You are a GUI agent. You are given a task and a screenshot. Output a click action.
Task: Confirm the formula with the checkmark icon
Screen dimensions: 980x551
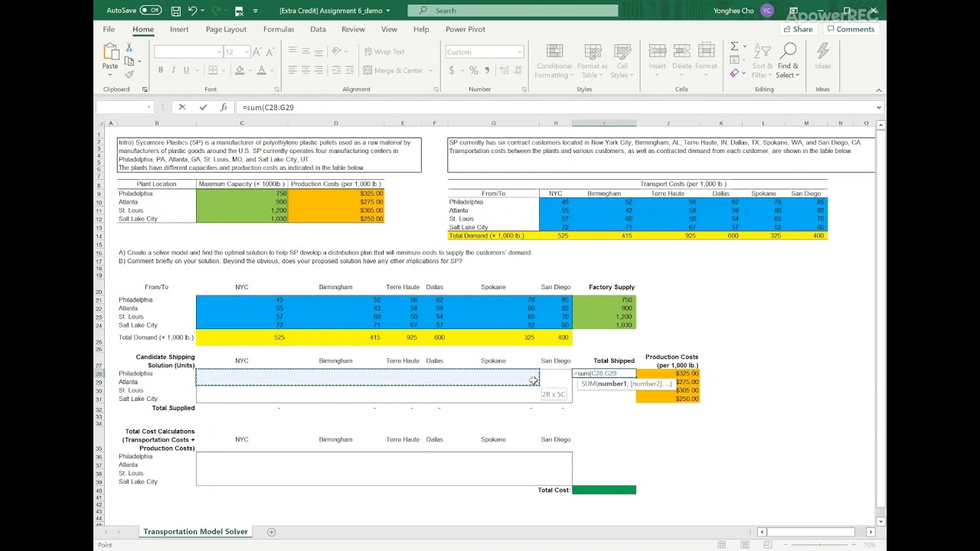203,107
